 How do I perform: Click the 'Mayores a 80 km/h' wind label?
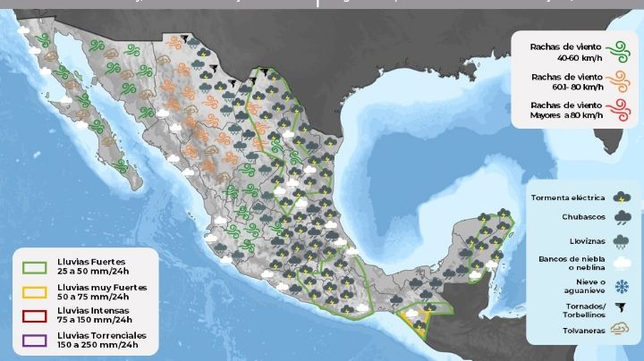tap(566, 115)
